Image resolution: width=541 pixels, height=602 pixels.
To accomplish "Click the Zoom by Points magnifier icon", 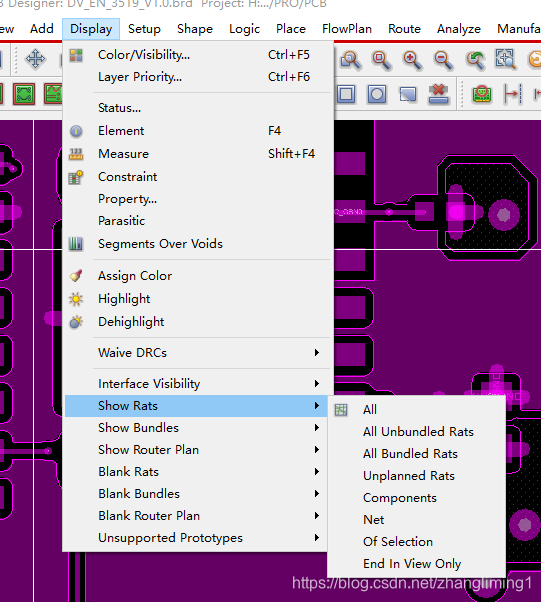I will 351,60.
